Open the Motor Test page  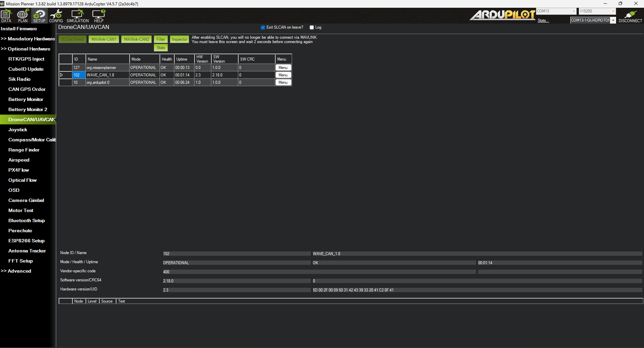pos(21,210)
